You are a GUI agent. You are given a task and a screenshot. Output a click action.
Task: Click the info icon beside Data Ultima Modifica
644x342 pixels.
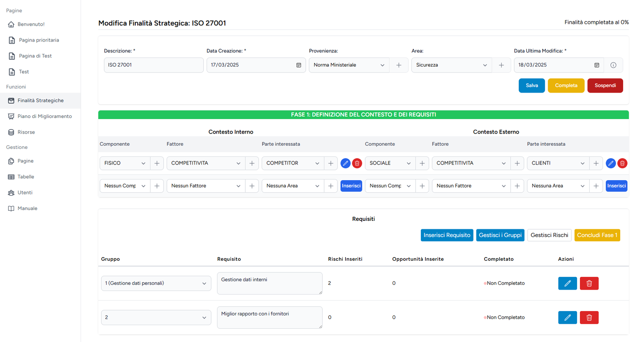[x=613, y=65]
